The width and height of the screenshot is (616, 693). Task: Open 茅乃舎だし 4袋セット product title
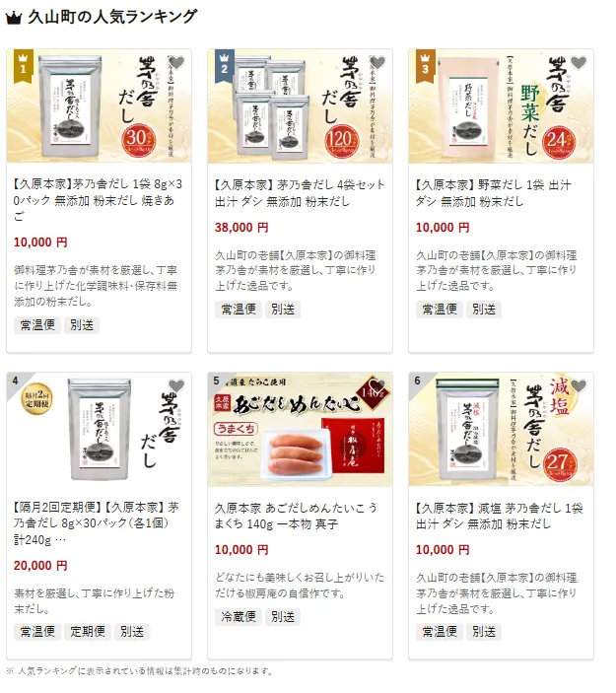[x=300, y=192]
